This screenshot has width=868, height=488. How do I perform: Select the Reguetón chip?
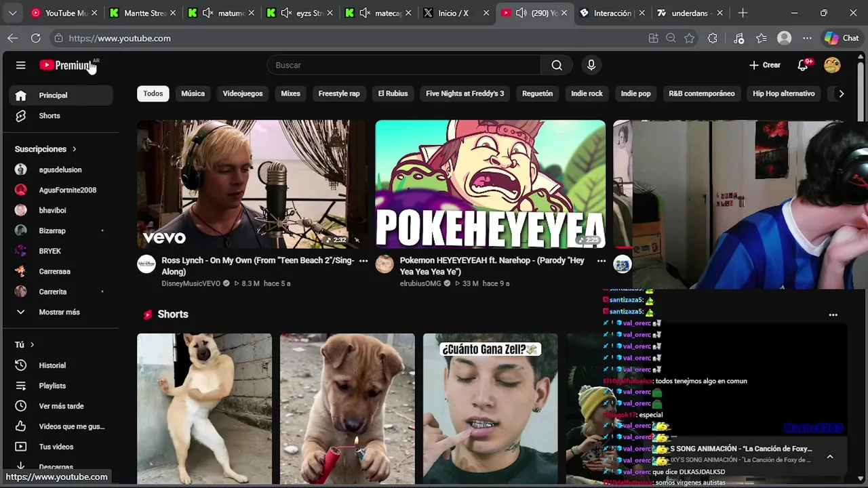537,94
